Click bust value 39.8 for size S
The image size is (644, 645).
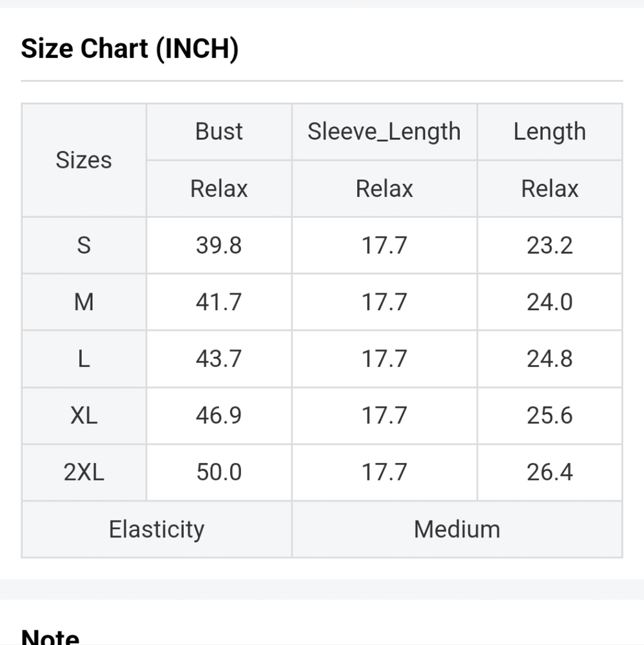[219, 245]
